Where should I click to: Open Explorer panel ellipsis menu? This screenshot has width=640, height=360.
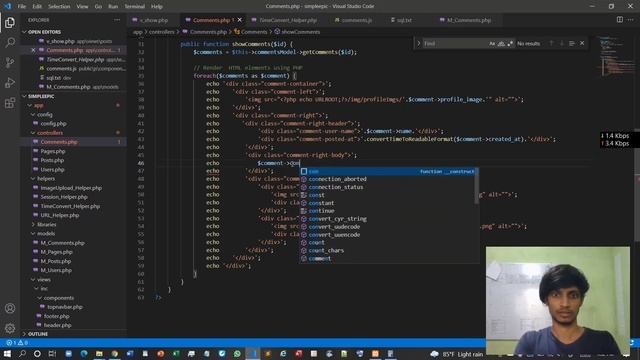pyautogui.click(x=117, y=20)
